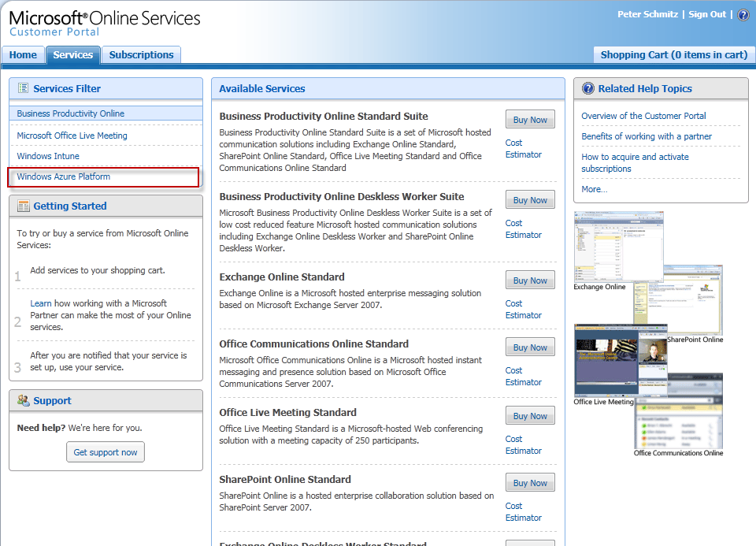Open Benefits of working with a partner
The image size is (756, 546).
(646, 136)
